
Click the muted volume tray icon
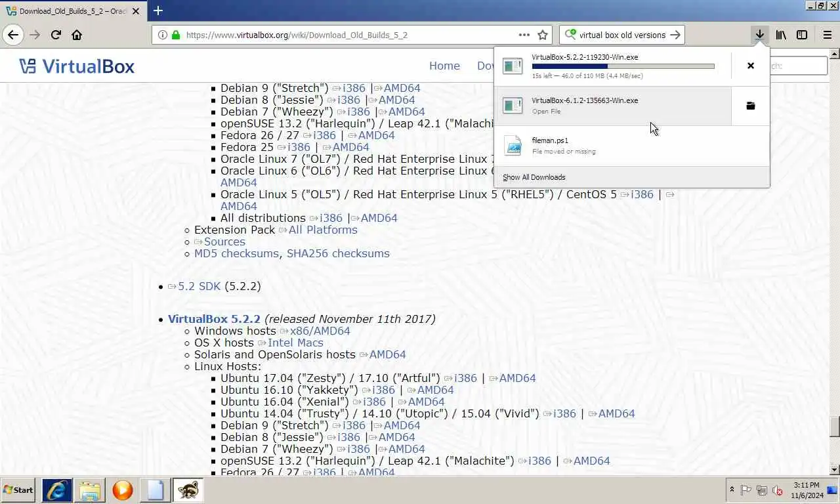[778, 490]
